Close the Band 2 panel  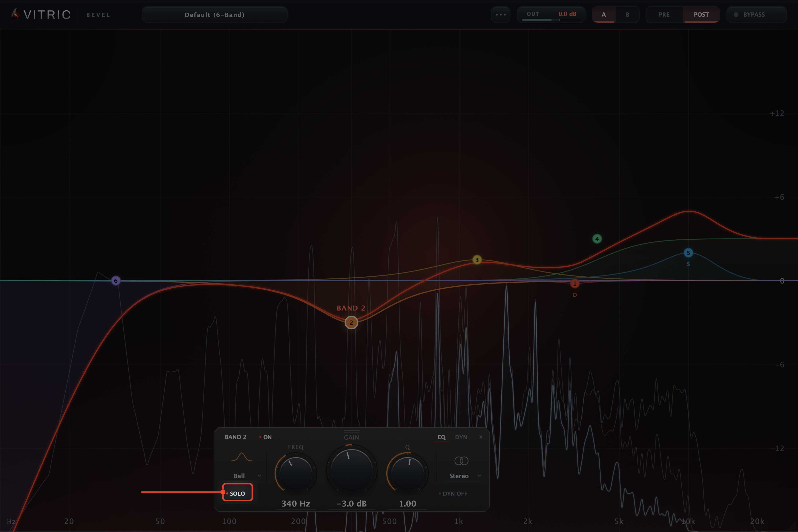(480, 437)
